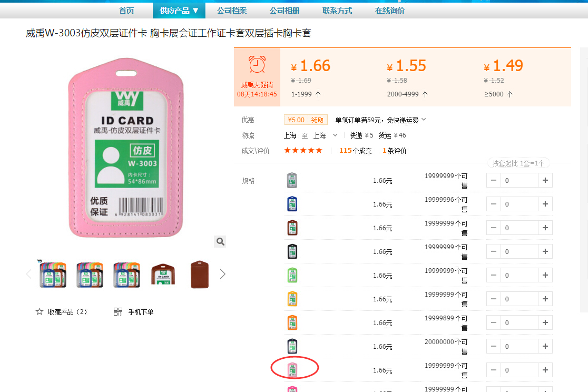The image size is (588, 392).
Task: Open the 首页 navigation tab
Action: pos(127,11)
